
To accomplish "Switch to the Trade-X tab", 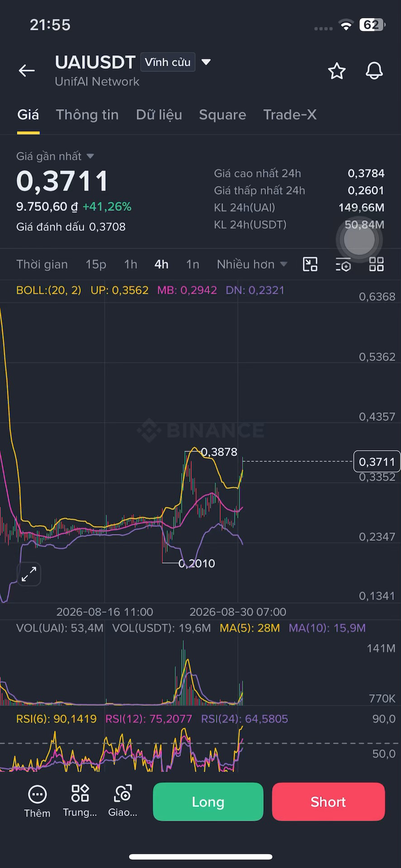I will [290, 115].
